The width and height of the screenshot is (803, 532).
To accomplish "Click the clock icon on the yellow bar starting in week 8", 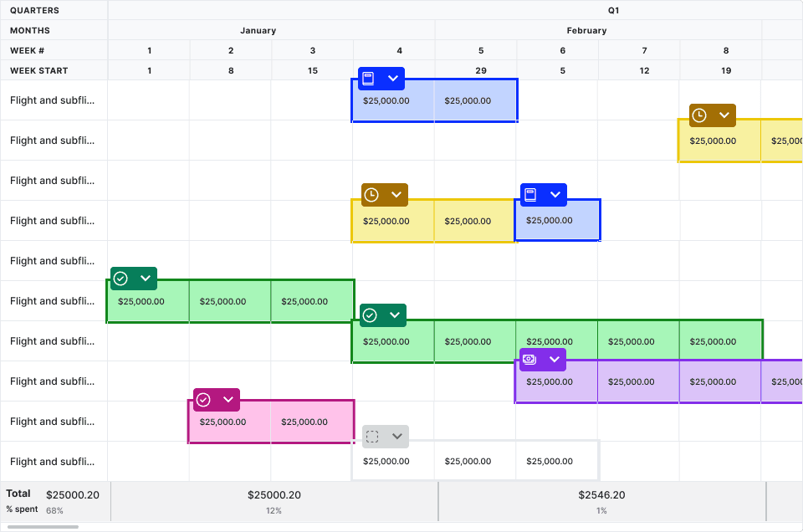I will tap(699, 115).
